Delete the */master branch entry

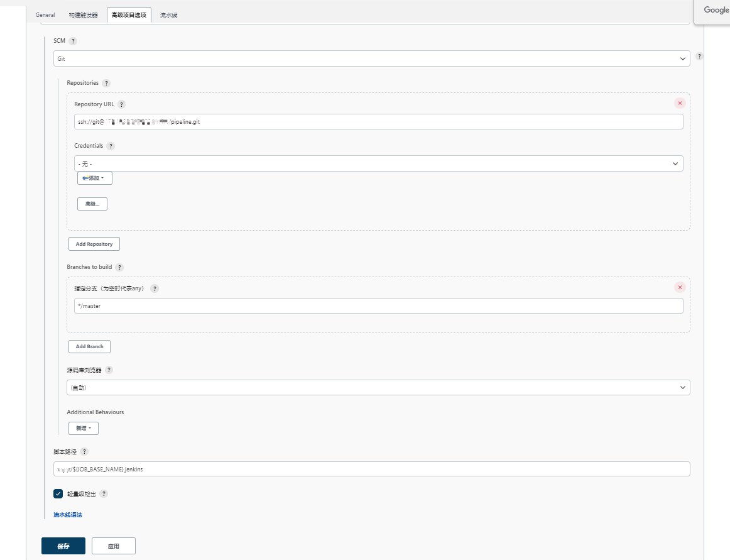pos(680,287)
